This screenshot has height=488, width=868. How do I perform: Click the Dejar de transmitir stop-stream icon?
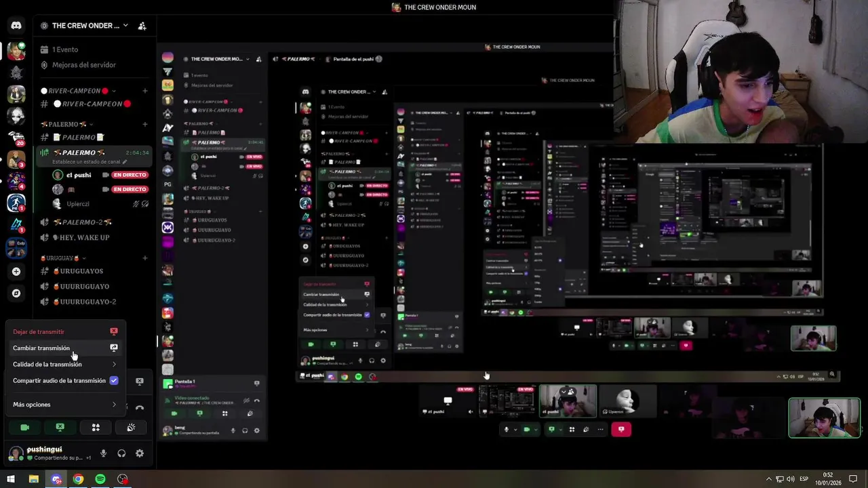113,331
